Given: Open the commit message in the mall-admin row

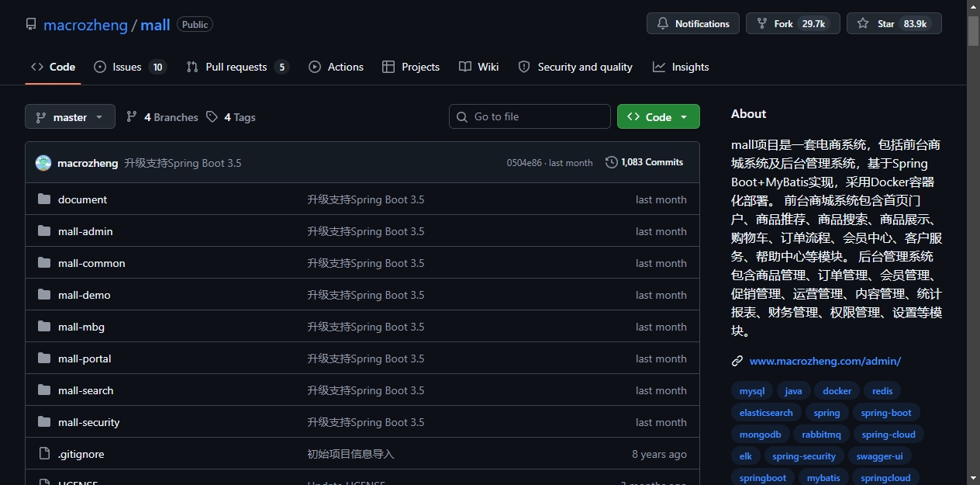Looking at the screenshot, I should click(x=366, y=231).
